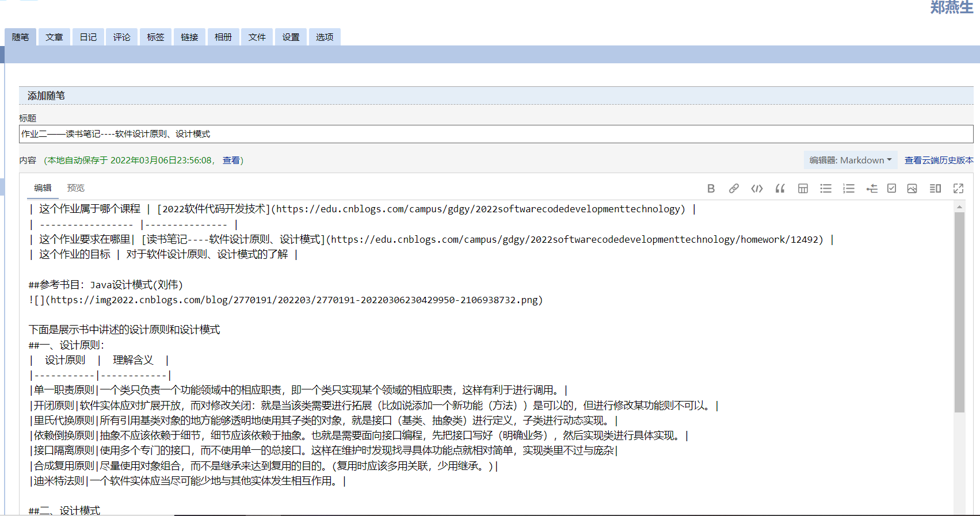
Task: Switch to the 预览 preview tab
Action: (75, 188)
